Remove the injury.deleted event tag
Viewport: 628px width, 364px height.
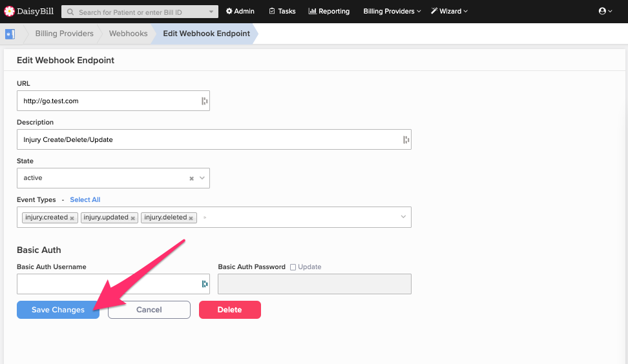(191, 218)
